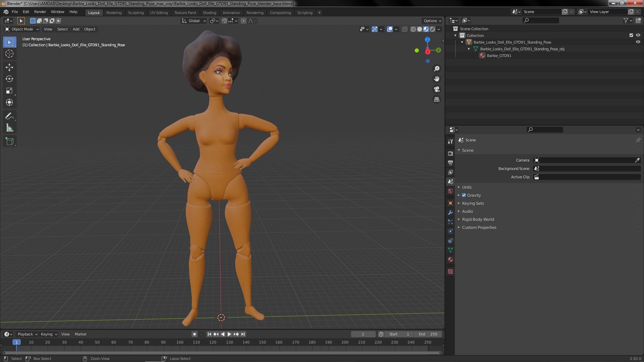The height and width of the screenshot is (362, 644).
Task: Click the pan hand viewport icon
Action: point(437,79)
